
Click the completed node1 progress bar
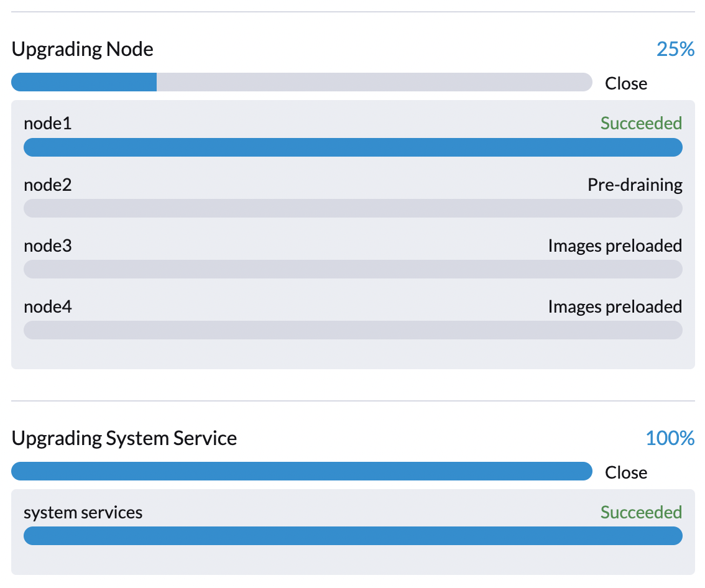click(352, 147)
